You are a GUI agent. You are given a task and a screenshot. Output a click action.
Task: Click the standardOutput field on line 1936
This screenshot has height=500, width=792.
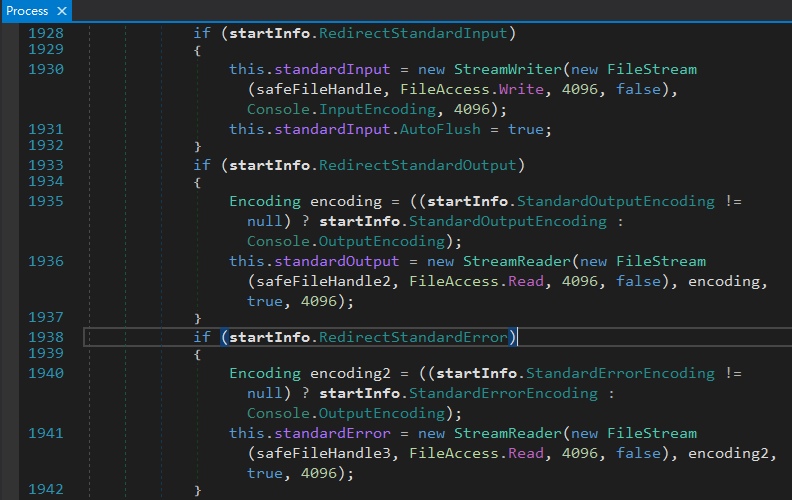coord(330,261)
